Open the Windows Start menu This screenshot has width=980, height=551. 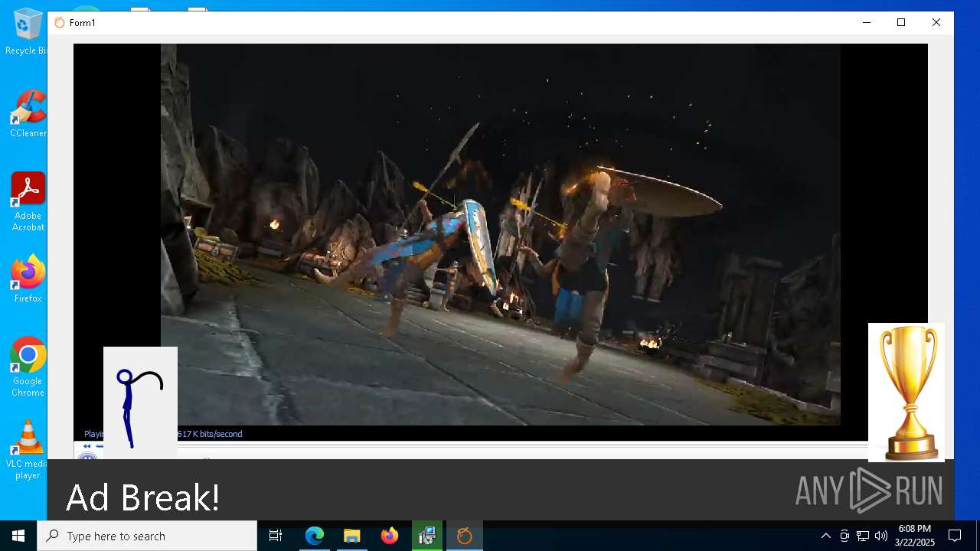coord(18,536)
